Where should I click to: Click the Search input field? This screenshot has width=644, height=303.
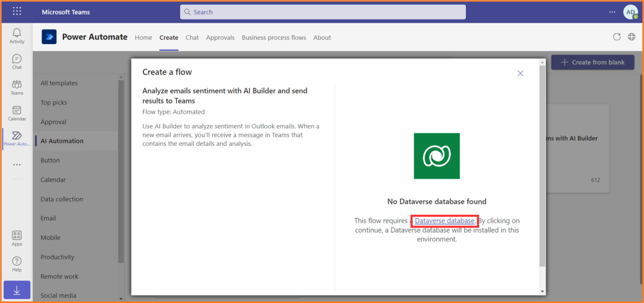pyautogui.click(x=322, y=12)
